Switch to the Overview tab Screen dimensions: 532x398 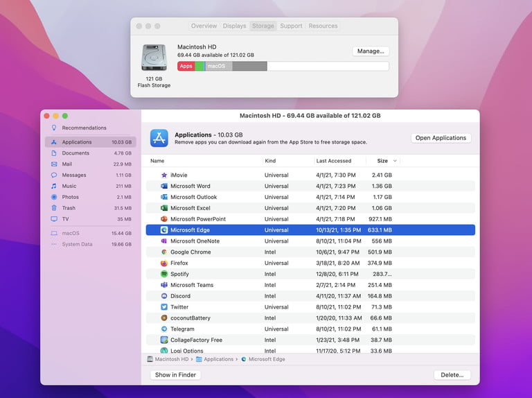click(204, 26)
